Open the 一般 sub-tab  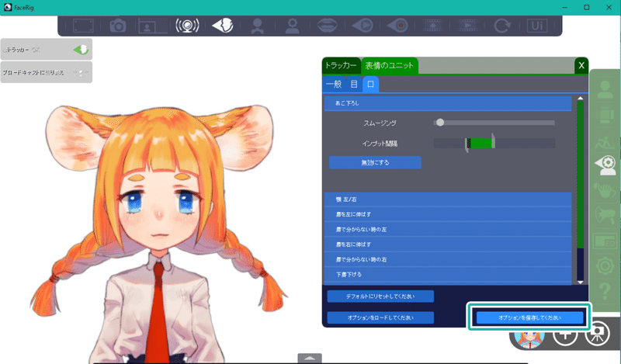click(334, 84)
